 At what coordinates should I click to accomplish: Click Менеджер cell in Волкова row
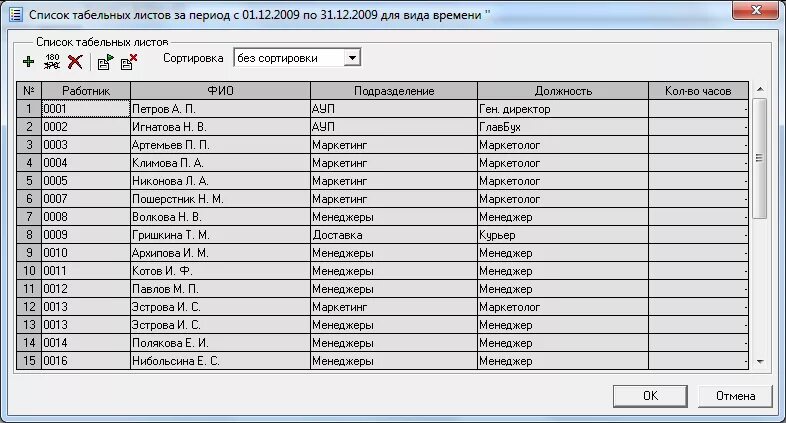(563, 217)
